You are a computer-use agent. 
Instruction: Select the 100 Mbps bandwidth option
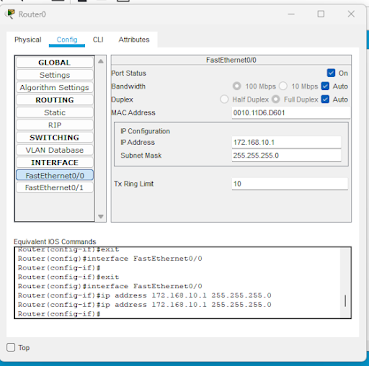coord(237,86)
